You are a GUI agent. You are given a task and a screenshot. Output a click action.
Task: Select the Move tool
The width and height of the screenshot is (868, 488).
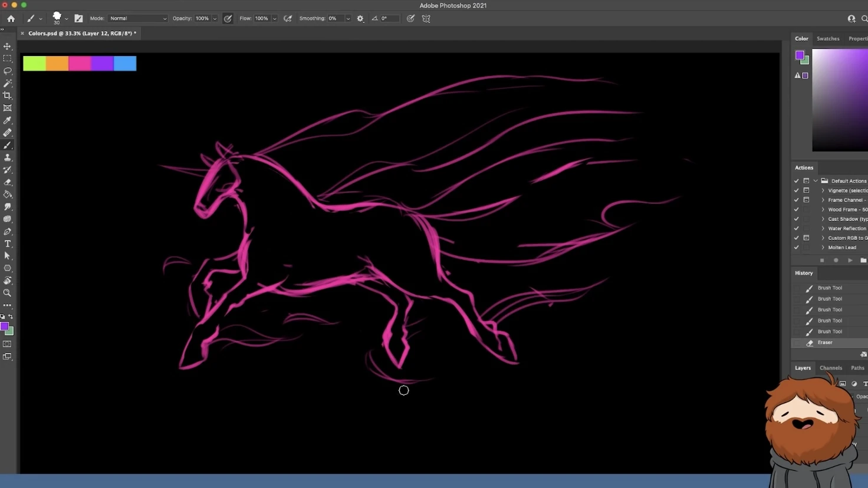[x=8, y=46]
